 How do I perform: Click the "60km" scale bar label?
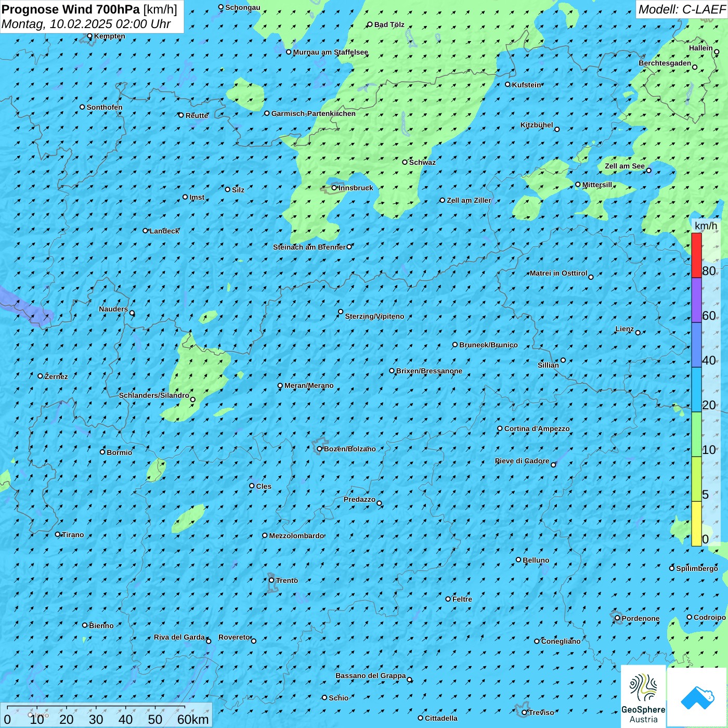(193, 719)
